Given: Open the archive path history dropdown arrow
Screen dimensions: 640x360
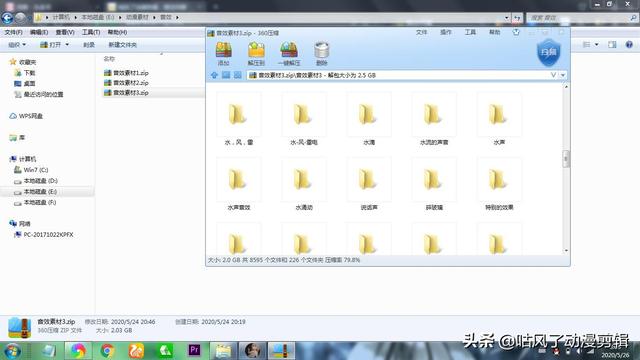Looking at the screenshot, I should click(563, 75).
